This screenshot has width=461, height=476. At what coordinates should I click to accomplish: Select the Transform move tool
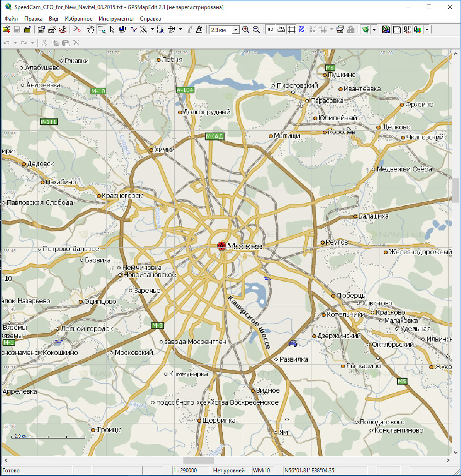pyautogui.click(x=172, y=29)
